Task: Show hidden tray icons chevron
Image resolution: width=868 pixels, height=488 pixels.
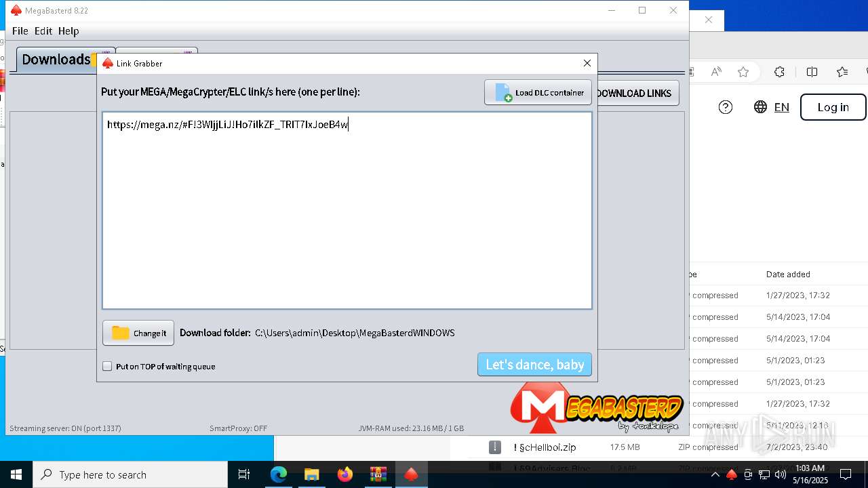Action: [x=715, y=474]
